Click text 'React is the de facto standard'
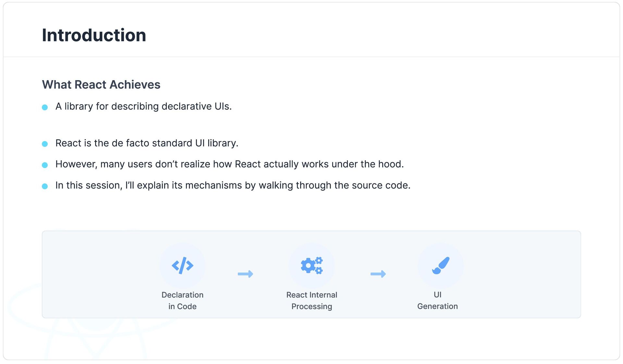The height and width of the screenshot is (364, 623). tap(124, 143)
